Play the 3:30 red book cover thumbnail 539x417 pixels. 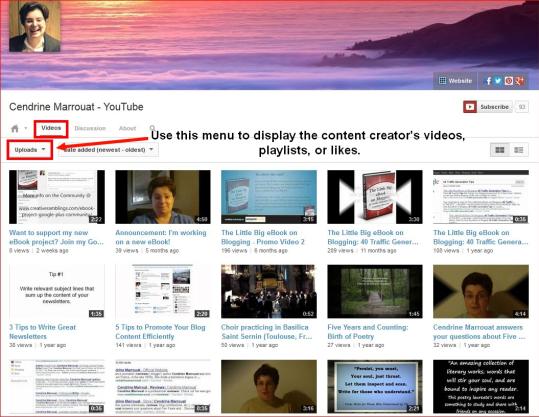pyautogui.click(x=375, y=197)
